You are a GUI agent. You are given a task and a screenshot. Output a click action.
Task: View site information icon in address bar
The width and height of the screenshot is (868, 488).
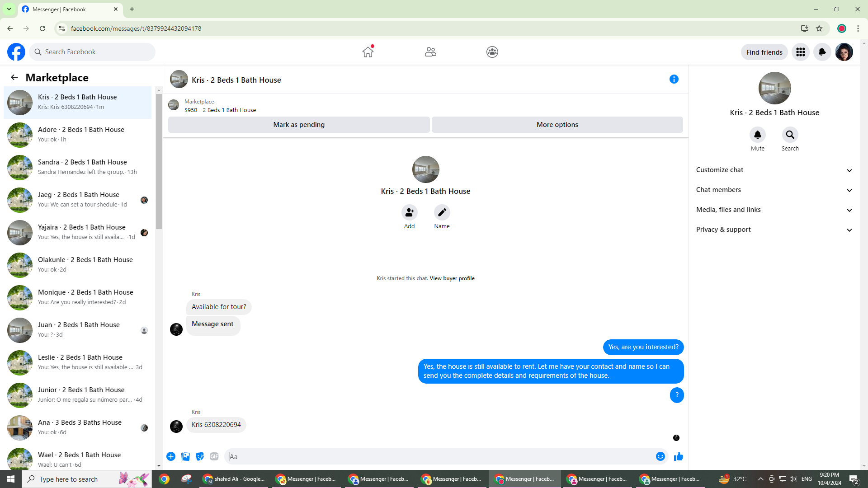(62, 28)
